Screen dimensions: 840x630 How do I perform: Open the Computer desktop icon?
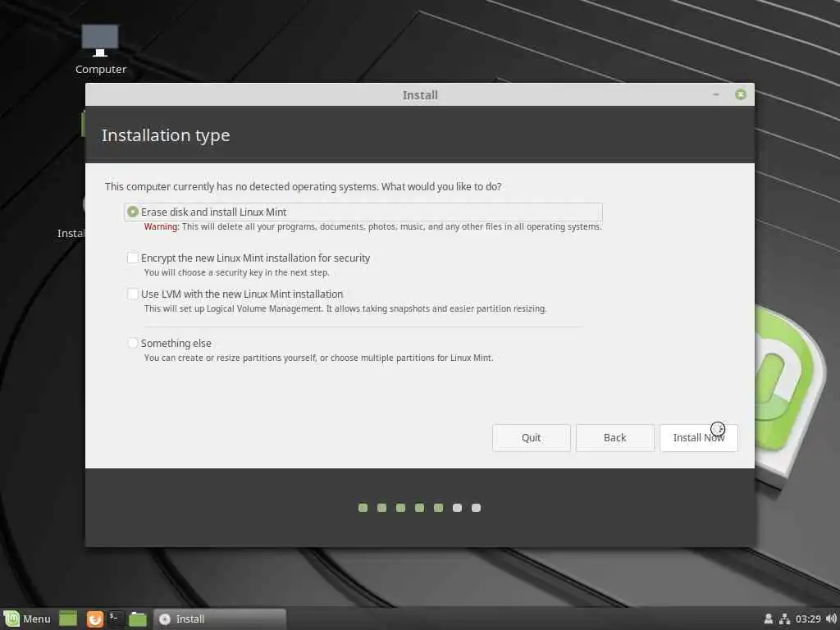point(100,49)
